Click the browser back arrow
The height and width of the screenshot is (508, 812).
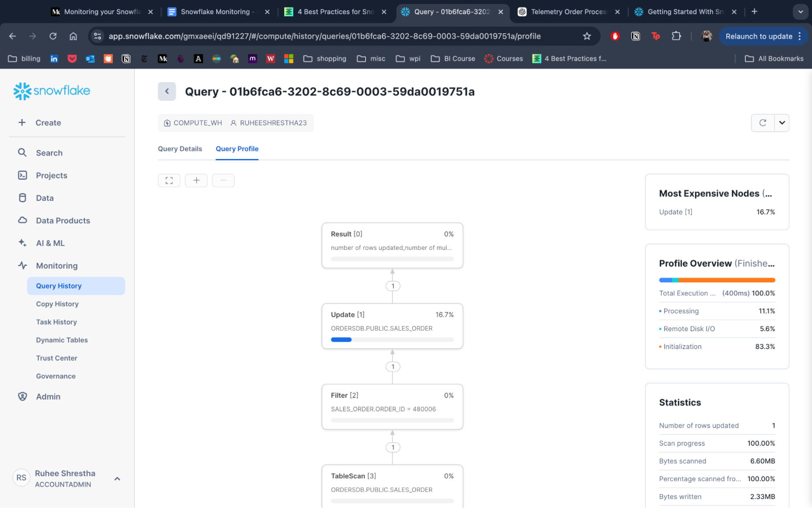pos(13,36)
